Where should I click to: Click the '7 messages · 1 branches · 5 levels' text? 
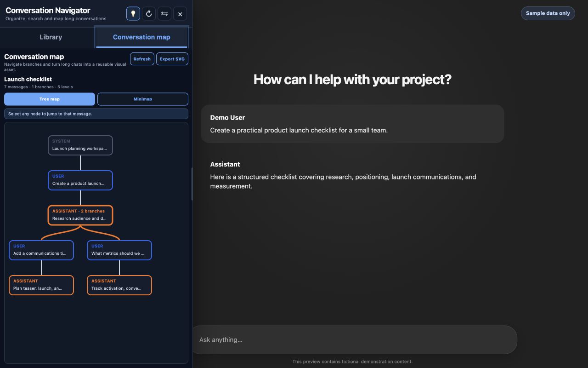[x=39, y=86]
